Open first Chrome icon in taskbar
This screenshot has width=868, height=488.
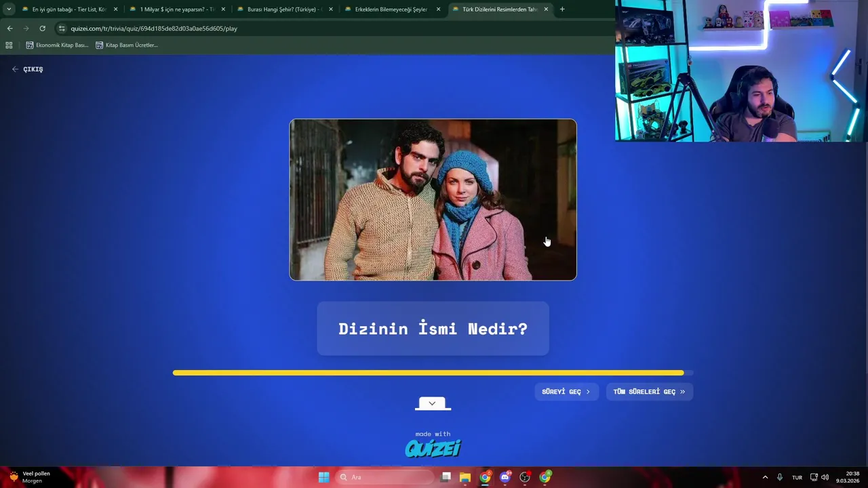pos(485,477)
